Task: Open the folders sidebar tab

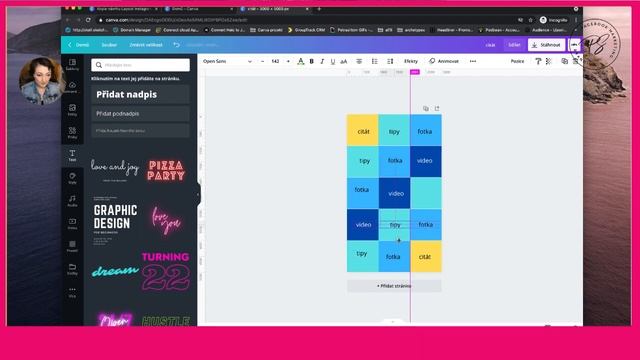Action: click(x=72, y=269)
